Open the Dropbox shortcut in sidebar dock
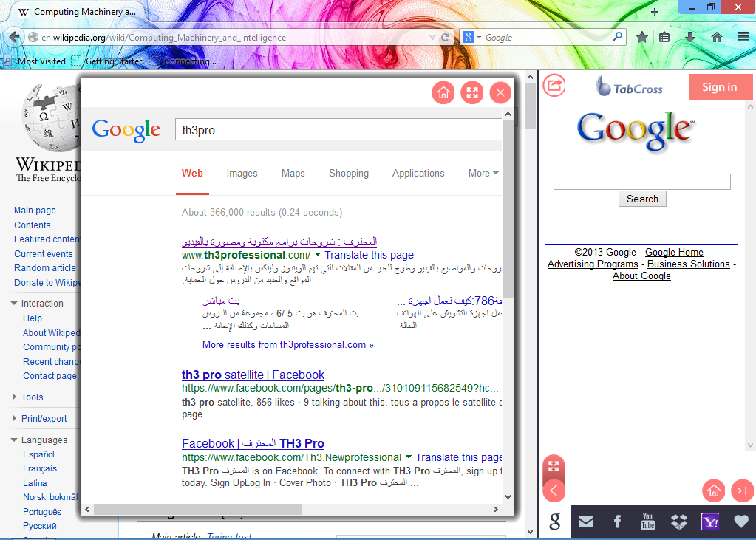Viewport: 756px width, 540px height. 679,522
